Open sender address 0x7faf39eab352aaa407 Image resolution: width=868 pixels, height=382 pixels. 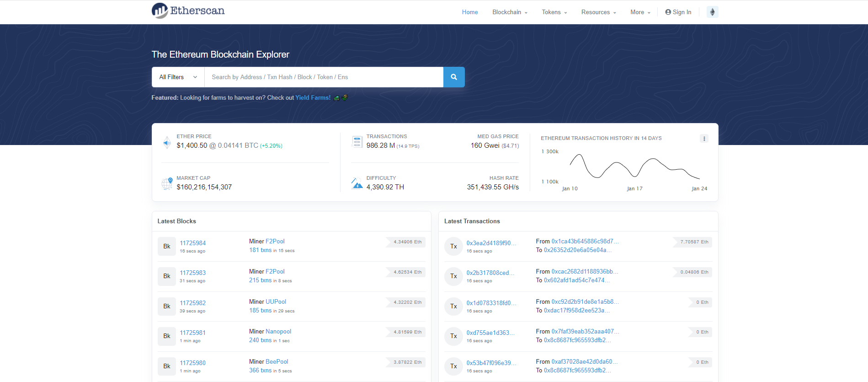586,331
